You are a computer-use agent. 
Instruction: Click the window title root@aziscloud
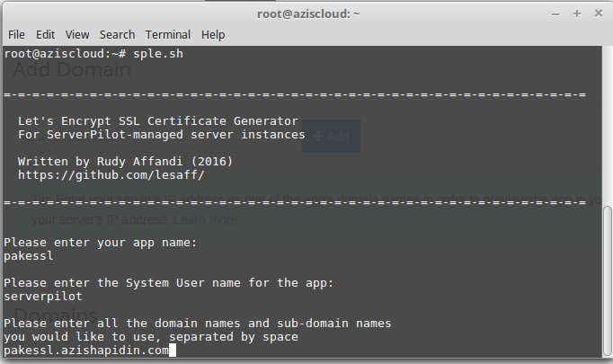click(x=306, y=13)
